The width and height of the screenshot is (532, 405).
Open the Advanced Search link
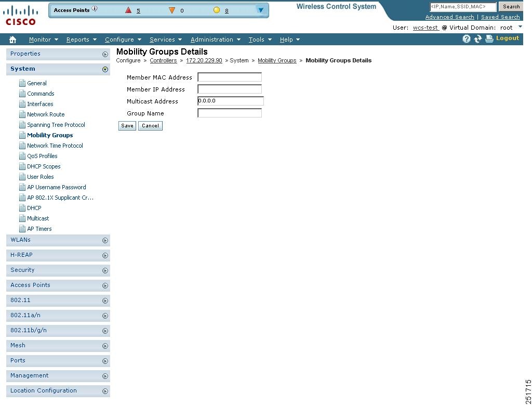tap(449, 17)
